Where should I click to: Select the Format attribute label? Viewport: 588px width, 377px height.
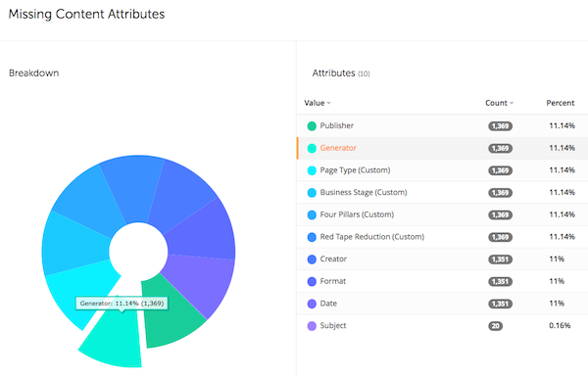click(x=333, y=281)
